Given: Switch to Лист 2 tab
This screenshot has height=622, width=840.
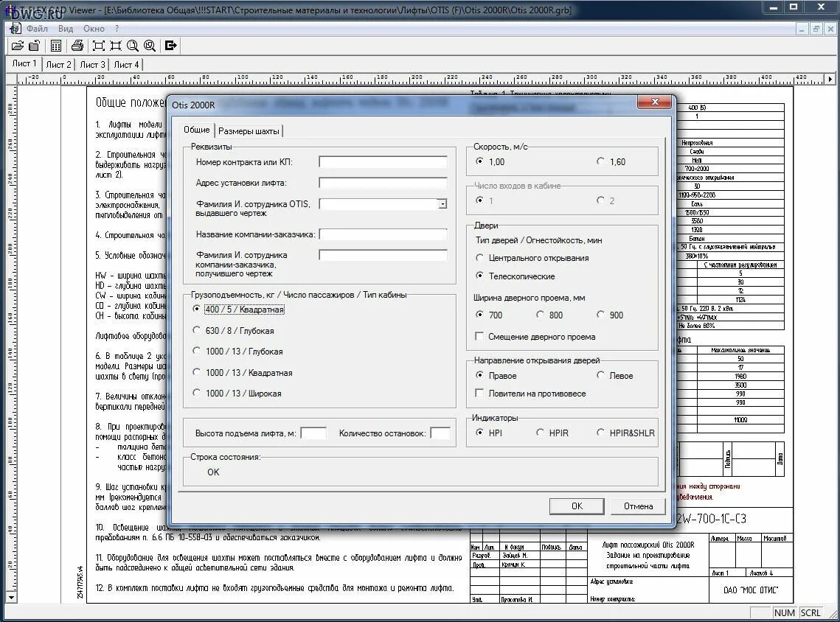Looking at the screenshot, I should point(58,65).
